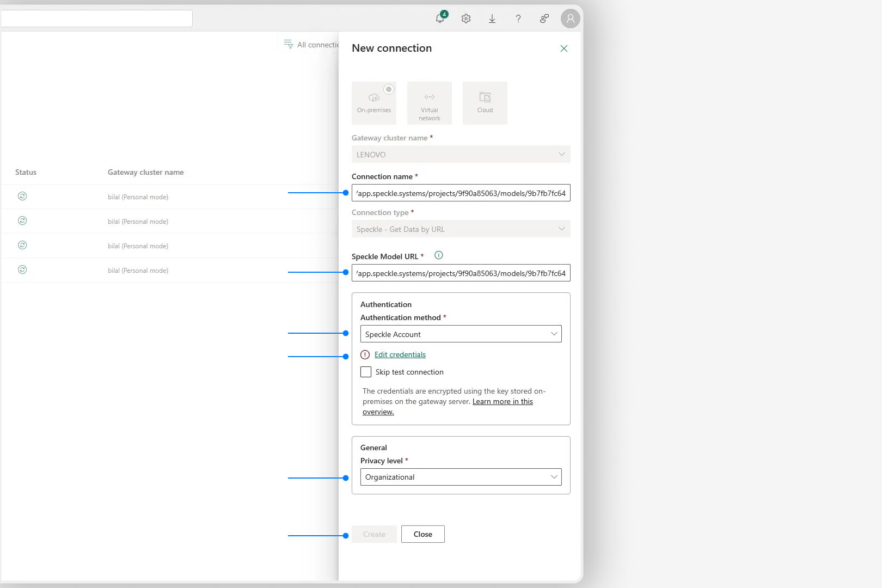Check Skip test connection
Screen dimensions: 882x588
pos(366,372)
